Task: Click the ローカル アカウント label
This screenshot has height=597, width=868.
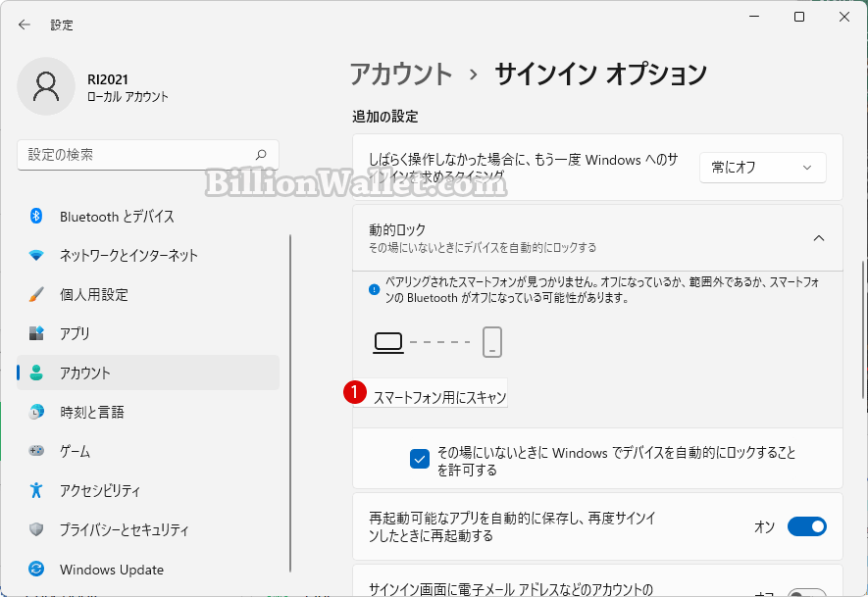Action: point(128,97)
